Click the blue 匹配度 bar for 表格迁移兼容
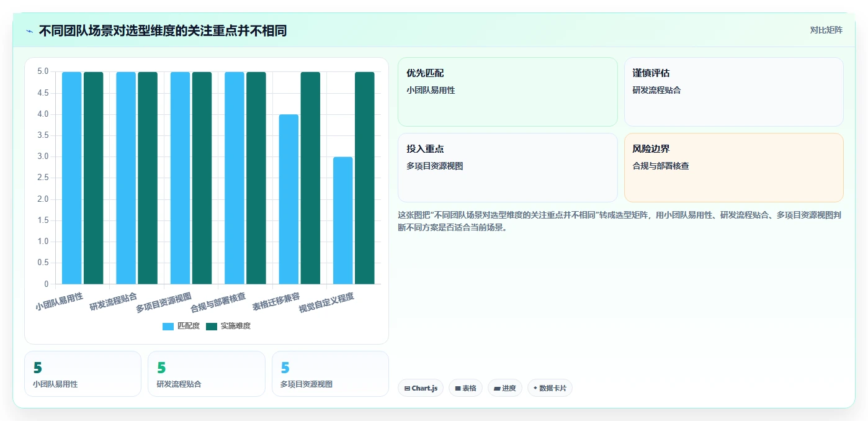This screenshot has width=868, height=421. tap(289, 199)
